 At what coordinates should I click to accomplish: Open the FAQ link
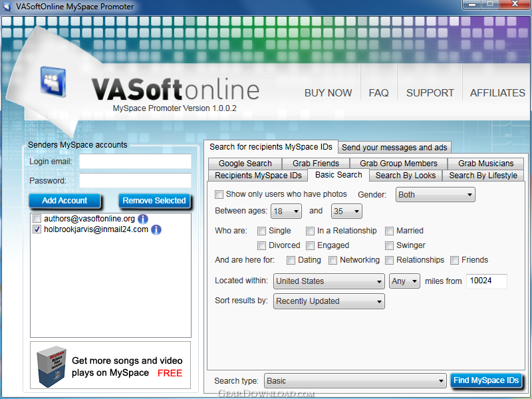pos(378,93)
